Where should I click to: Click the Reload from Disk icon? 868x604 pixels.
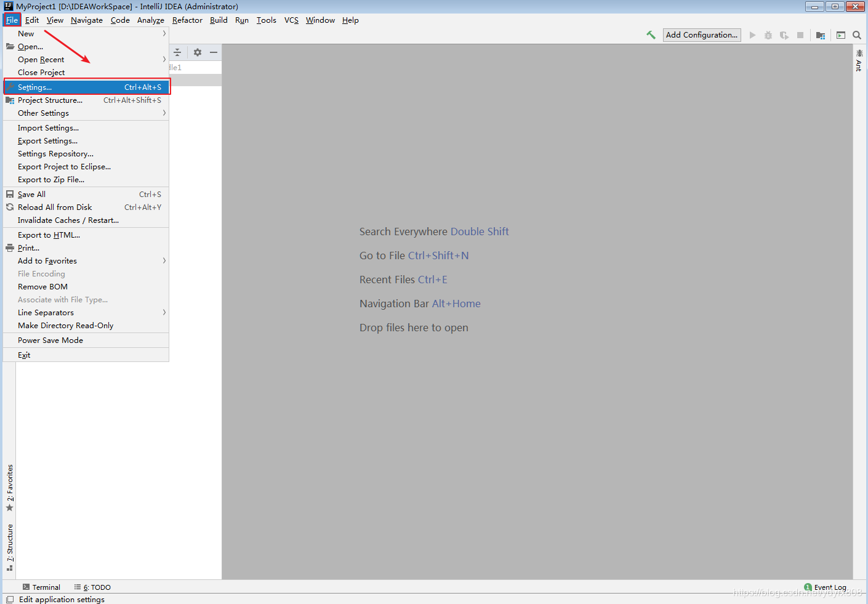[x=10, y=207]
